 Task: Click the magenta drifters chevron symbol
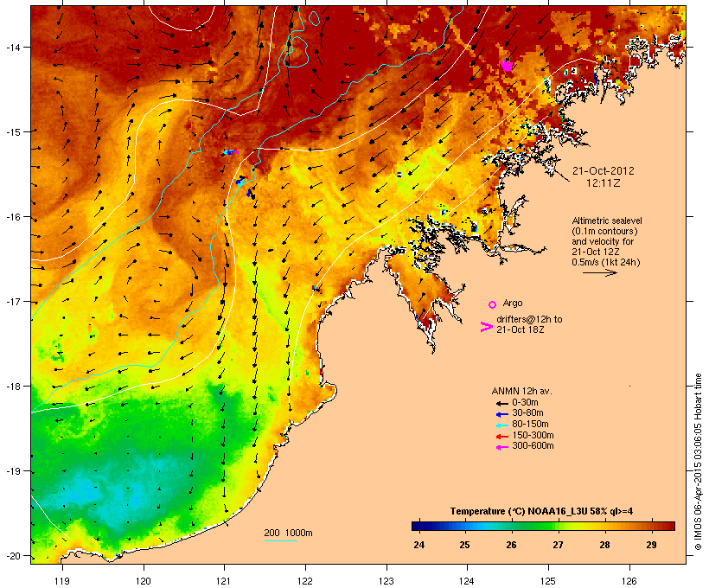486,327
